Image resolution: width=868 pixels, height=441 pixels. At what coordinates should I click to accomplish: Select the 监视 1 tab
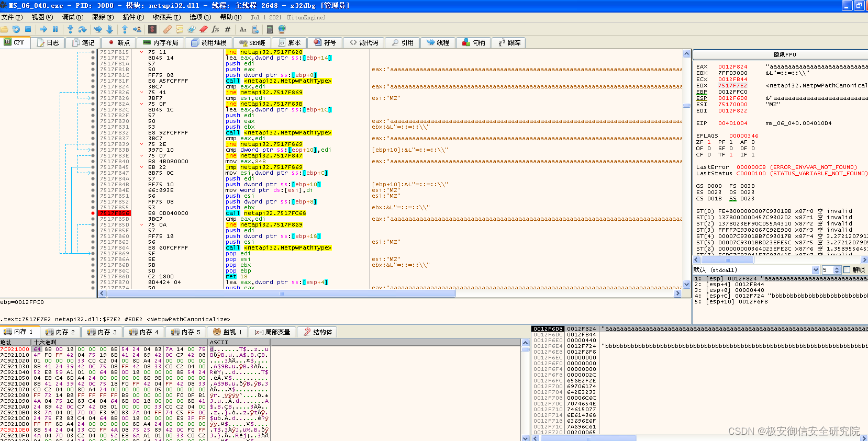pyautogui.click(x=228, y=332)
